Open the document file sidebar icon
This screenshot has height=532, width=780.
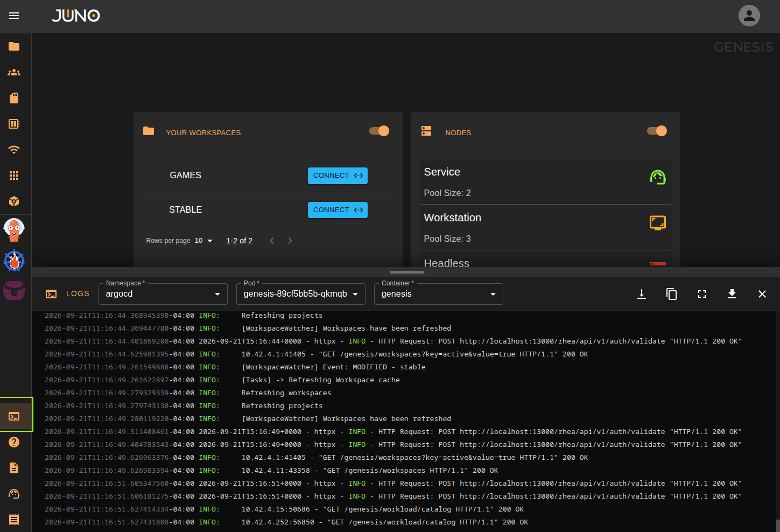(x=14, y=468)
